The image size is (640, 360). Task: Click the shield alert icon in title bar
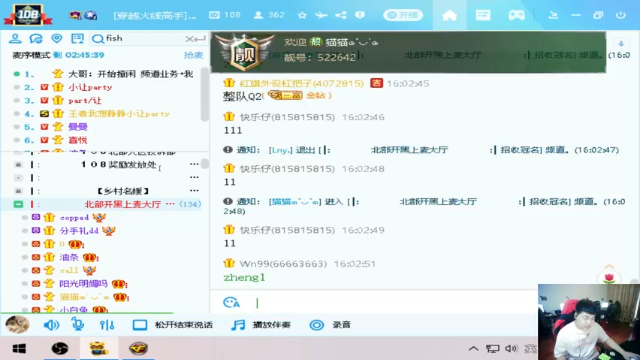pyautogui.click(x=360, y=15)
